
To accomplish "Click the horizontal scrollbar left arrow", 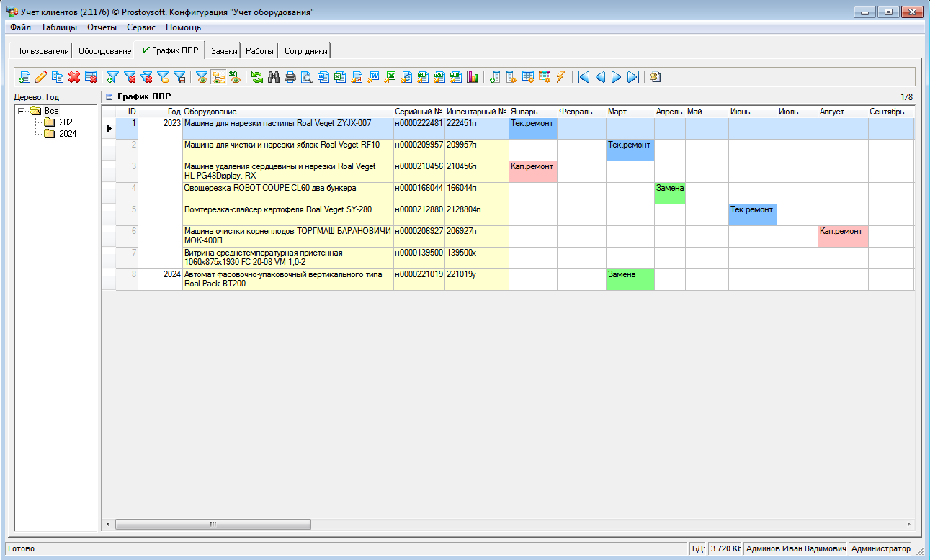I will 108,524.
